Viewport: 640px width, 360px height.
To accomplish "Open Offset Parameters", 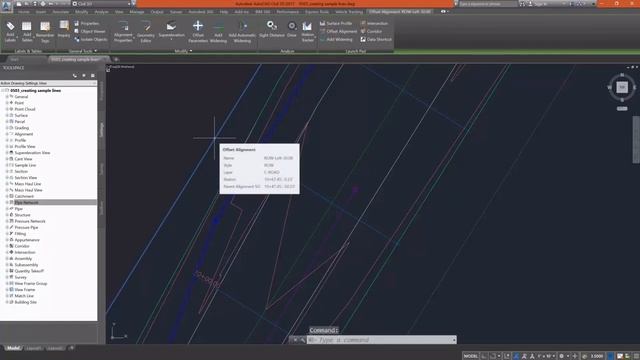I will 198,32.
